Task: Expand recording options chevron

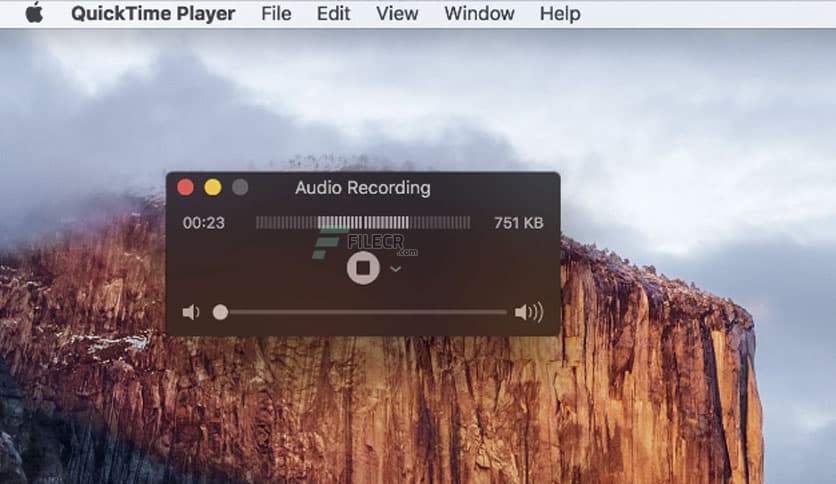Action: click(396, 269)
